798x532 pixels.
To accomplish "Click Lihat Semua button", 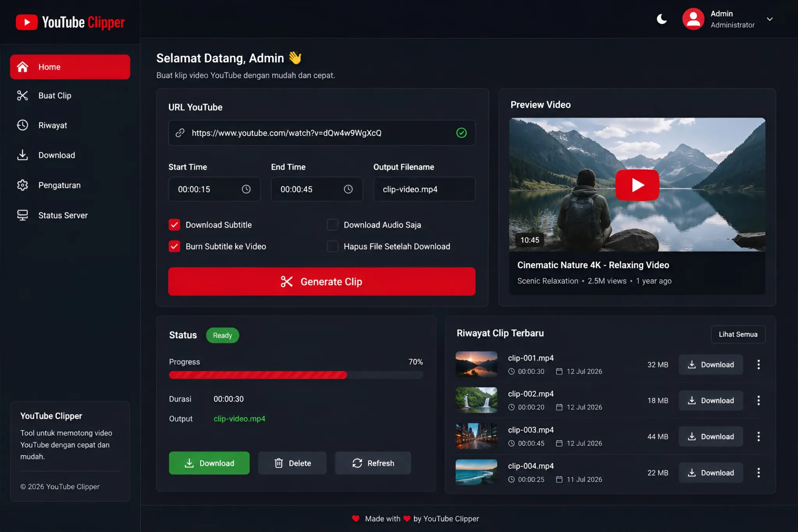I will 738,334.
